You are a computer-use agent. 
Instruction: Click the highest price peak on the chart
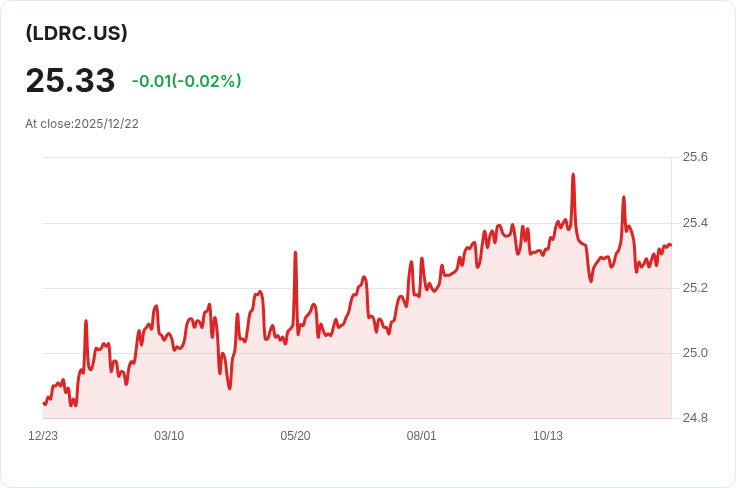(573, 175)
